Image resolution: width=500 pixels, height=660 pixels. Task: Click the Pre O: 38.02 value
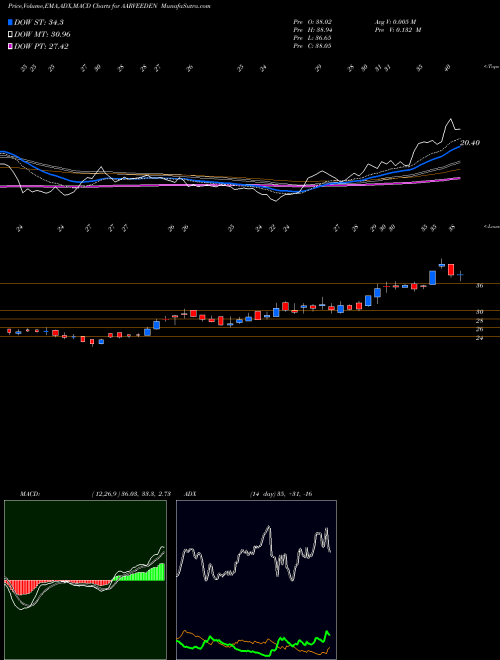312,22
